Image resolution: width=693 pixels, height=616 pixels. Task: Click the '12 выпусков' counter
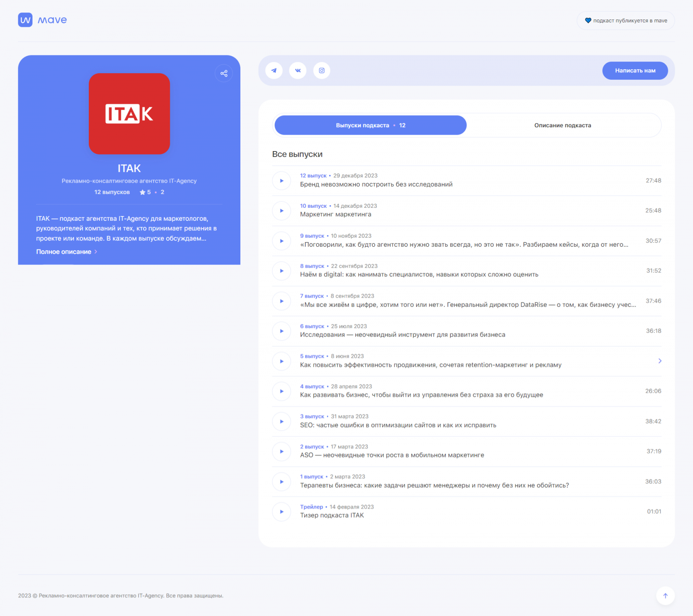(x=112, y=192)
